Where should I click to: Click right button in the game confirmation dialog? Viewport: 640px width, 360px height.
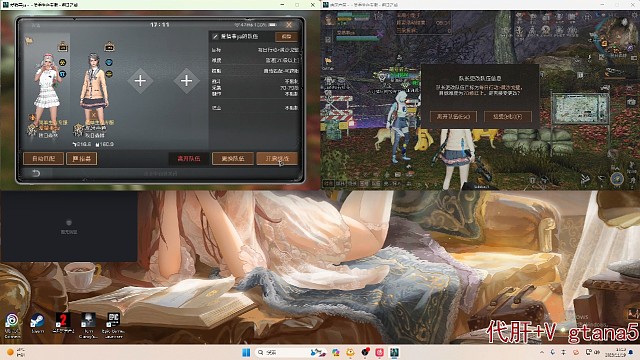[507, 116]
